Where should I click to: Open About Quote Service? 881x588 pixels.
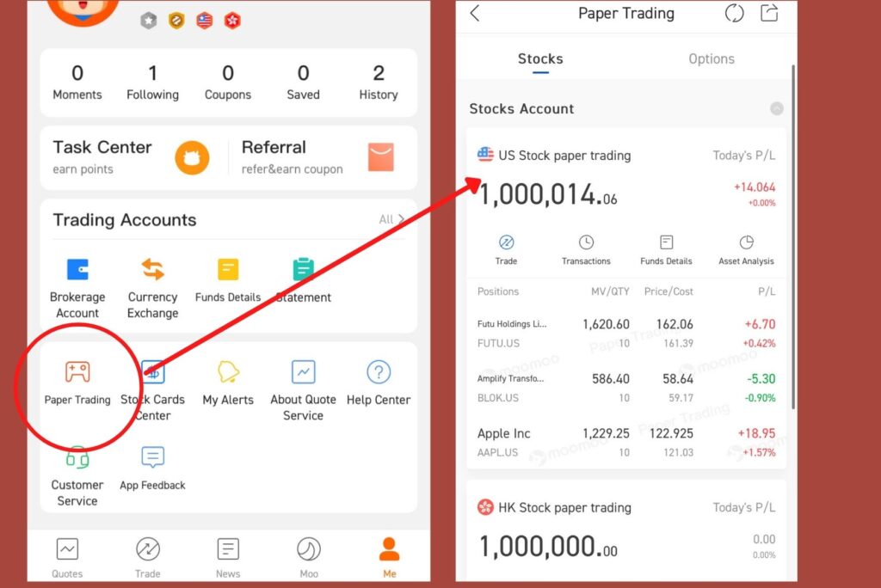[x=304, y=391]
